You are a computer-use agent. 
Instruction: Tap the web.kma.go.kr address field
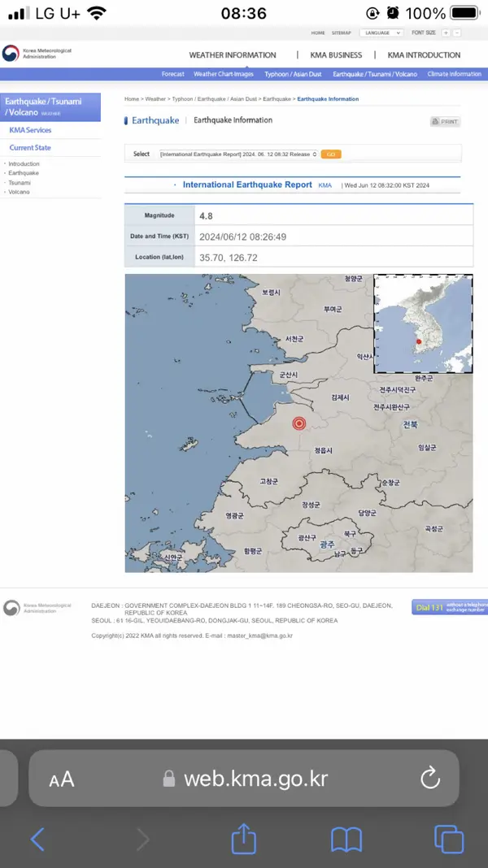[x=244, y=779]
